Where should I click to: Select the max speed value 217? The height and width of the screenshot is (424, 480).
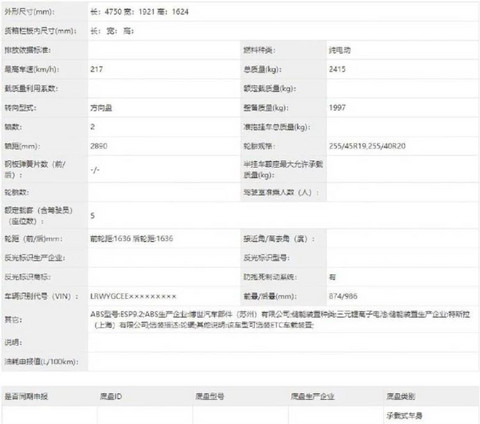pyautogui.click(x=97, y=69)
